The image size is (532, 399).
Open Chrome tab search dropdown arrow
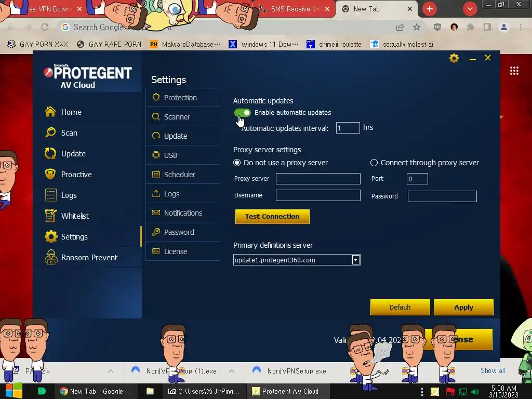point(470,9)
